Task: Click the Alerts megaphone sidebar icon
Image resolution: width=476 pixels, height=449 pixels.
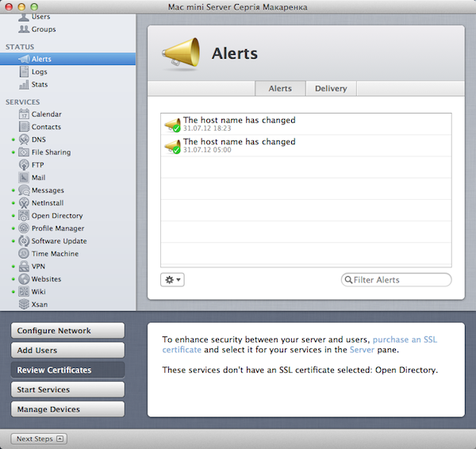Action: coord(24,59)
